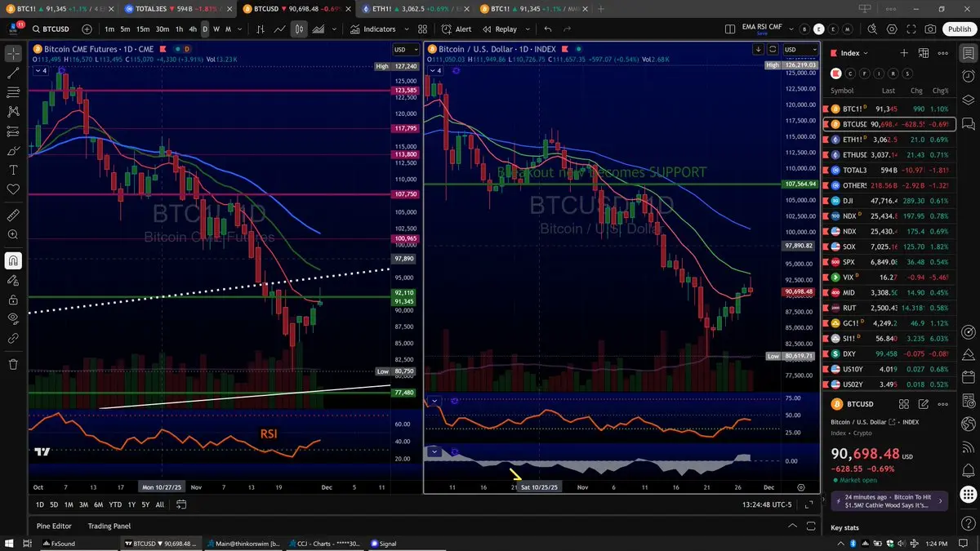Take a chart snapshot camera icon
The image size is (980, 551).
click(931, 29)
